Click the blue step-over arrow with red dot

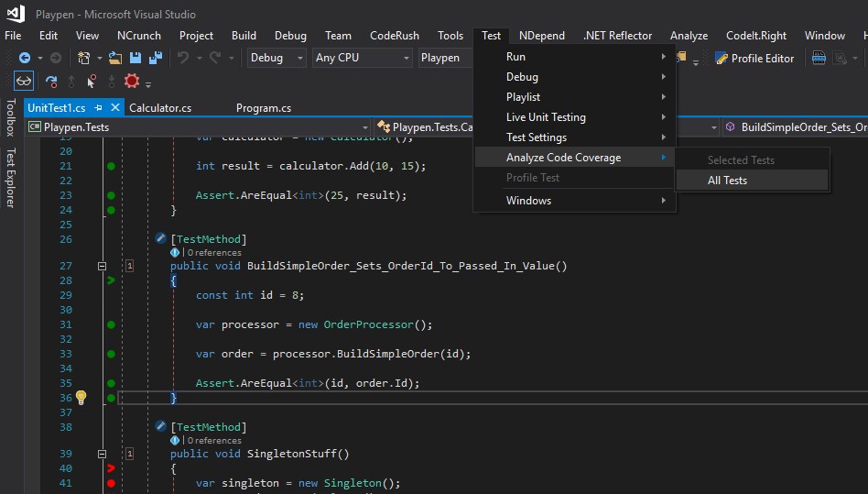(x=51, y=82)
